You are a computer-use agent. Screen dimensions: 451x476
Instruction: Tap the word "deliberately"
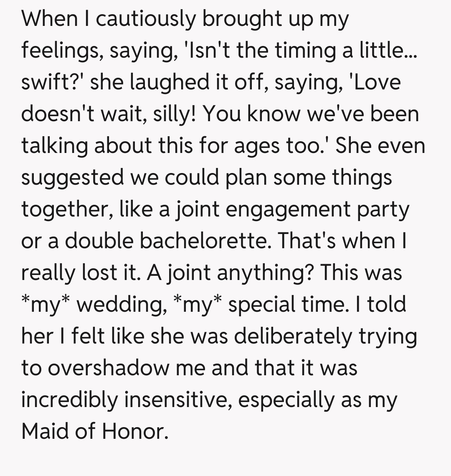pos(293,336)
